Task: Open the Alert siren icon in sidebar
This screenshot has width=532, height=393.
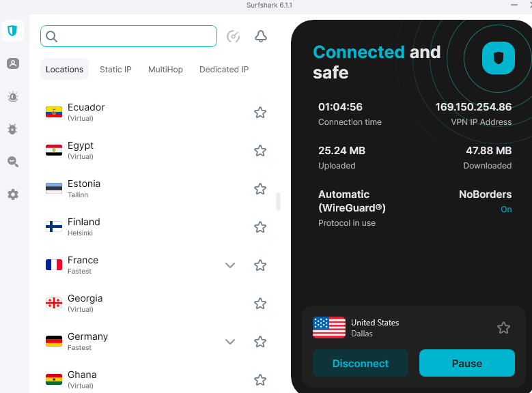Action: tap(13, 97)
